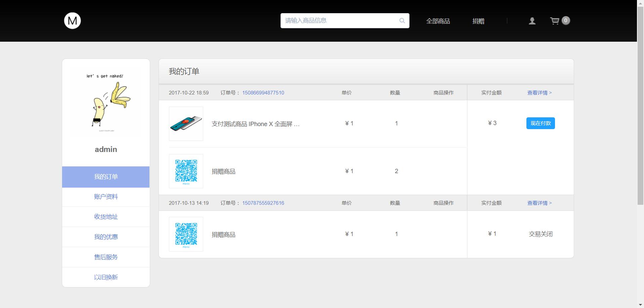Select 我的优惠 in the sidebar
Viewport: 644px width, 308px height.
(x=106, y=237)
